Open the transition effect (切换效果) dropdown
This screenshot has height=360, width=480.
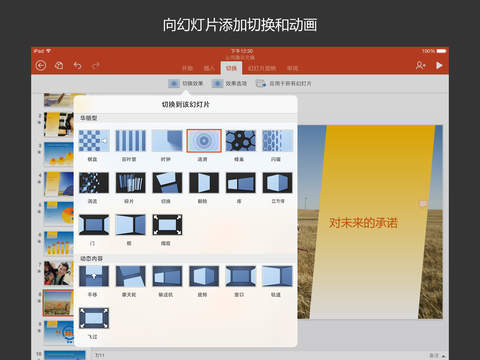[186, 83]
